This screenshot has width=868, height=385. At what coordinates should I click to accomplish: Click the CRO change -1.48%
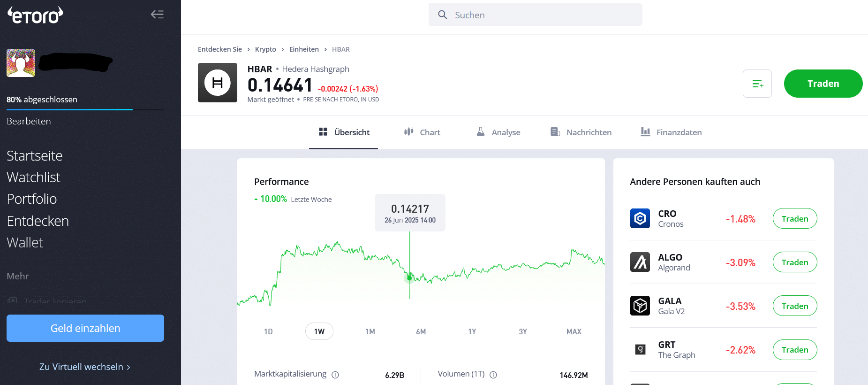[x=740, y=219]
